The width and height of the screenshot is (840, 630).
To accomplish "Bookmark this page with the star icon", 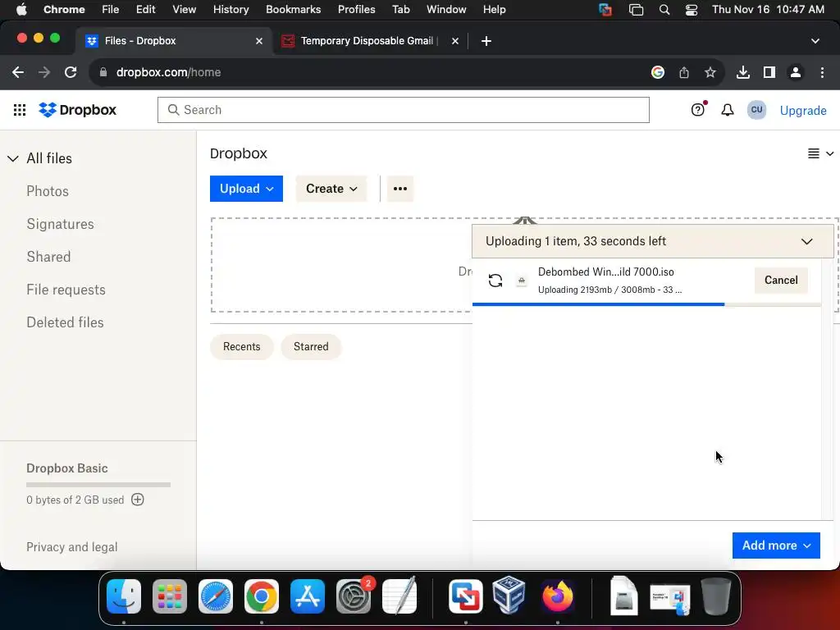I will (710, 72).
